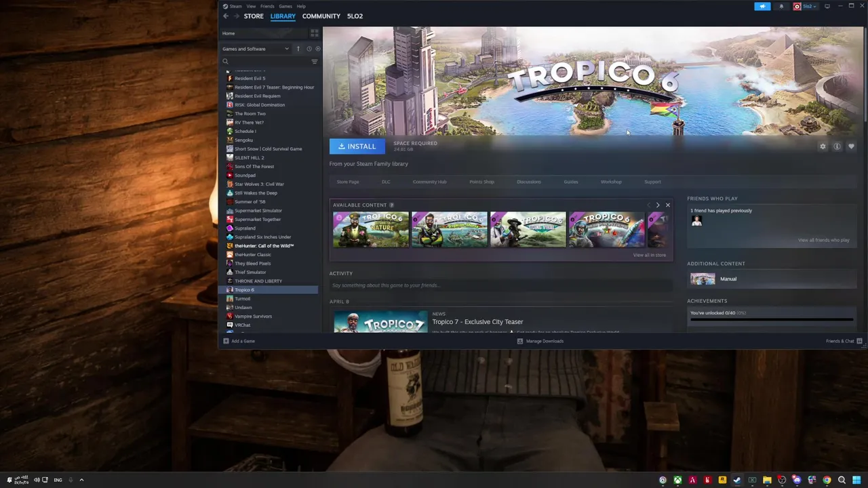Image resolution: width=868 pixels, height=488 pixels.
Task: Open the Games menu
Action: tap(285, 6)
